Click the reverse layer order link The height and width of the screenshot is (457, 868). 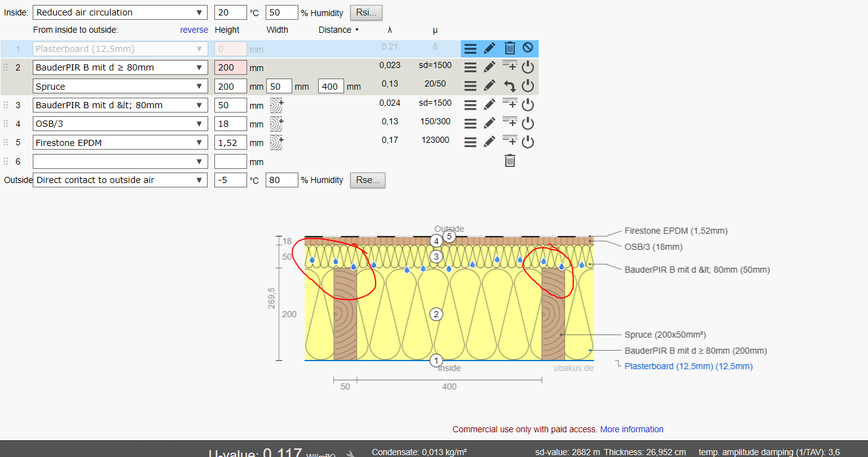click(194, 30)
